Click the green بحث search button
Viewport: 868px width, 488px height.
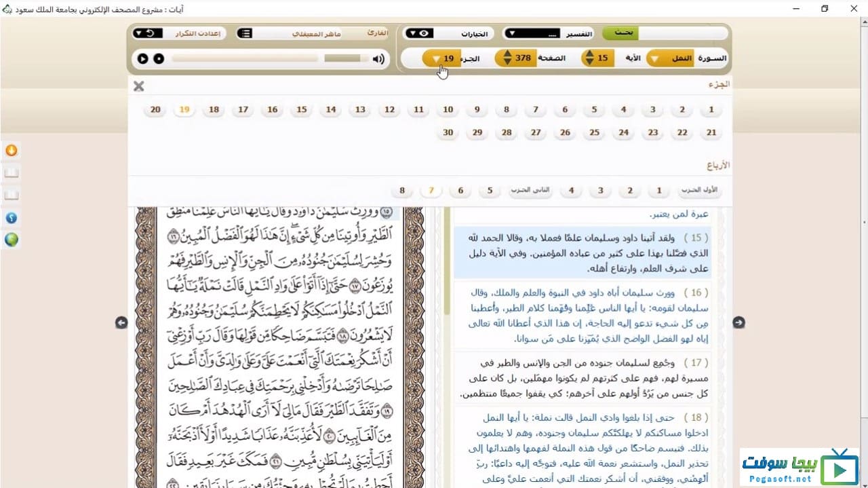point(620,33)
